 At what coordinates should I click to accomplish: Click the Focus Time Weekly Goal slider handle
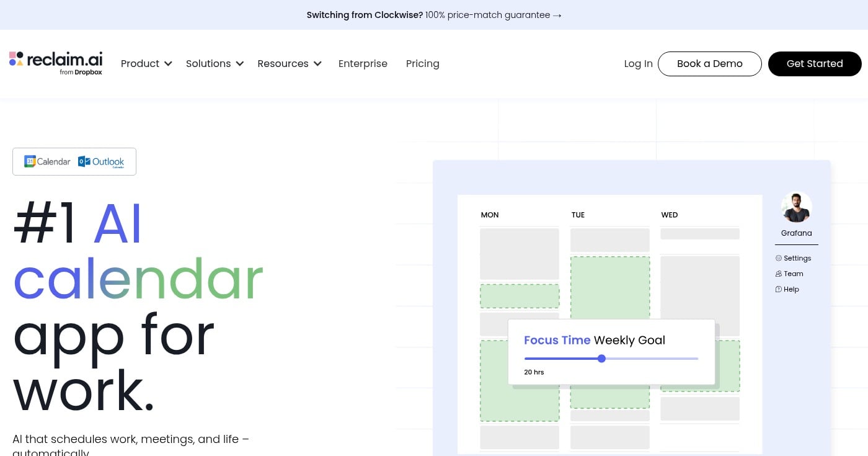point(601,359)
